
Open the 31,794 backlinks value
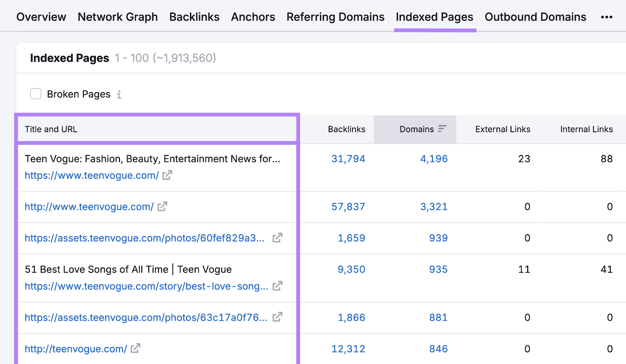tap(348, 159)
